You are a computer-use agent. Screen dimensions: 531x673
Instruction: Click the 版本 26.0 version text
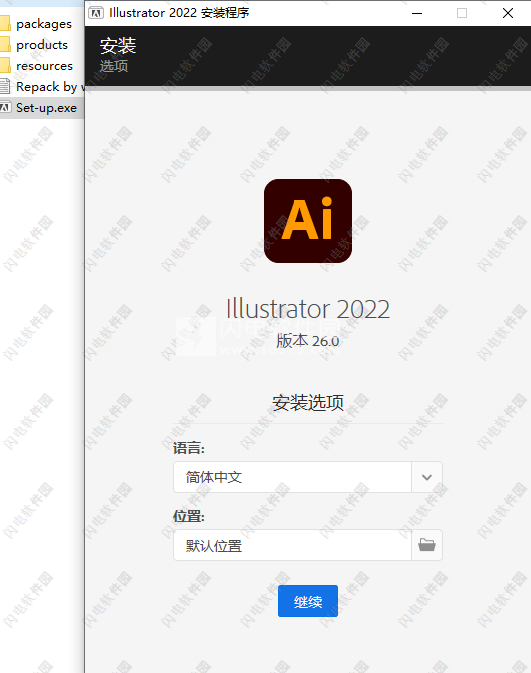pos(308,341)
